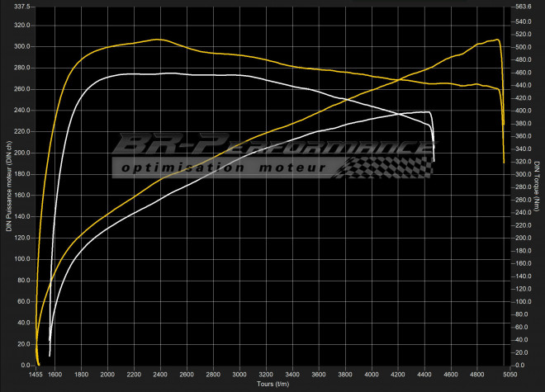Click the BR-Performance watermark logo text
This screenshot has width=545, height=392.
tap(272, 147)
